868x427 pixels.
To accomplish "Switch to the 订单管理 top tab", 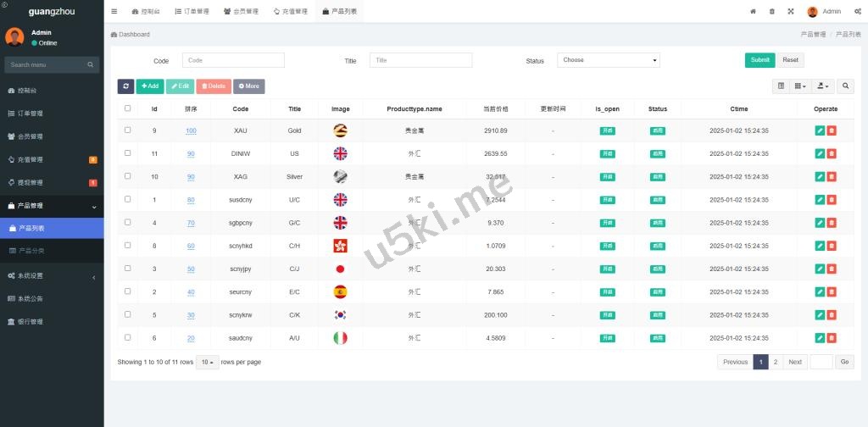I will (x=191, y=12).
